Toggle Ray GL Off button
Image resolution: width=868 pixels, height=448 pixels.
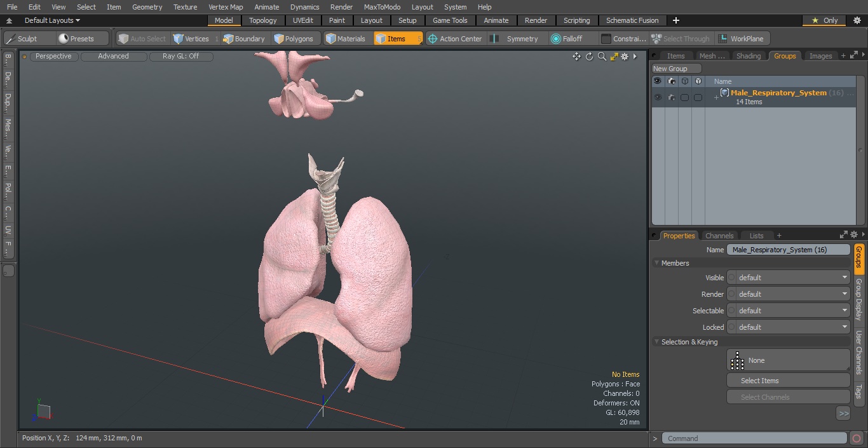point(180,56)
